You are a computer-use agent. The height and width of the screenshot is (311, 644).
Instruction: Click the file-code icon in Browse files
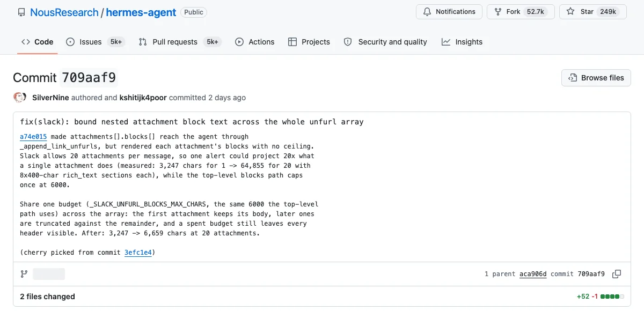pos(573,78)
